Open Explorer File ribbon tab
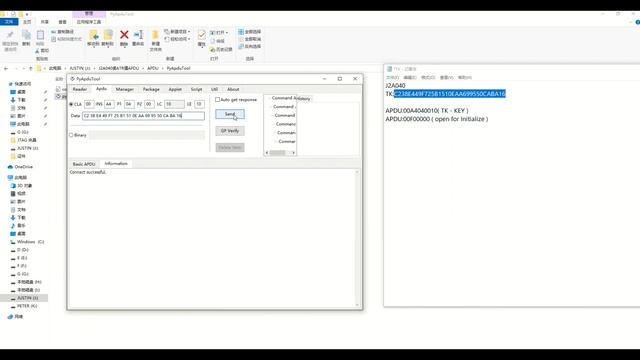 tap(9, 22)
